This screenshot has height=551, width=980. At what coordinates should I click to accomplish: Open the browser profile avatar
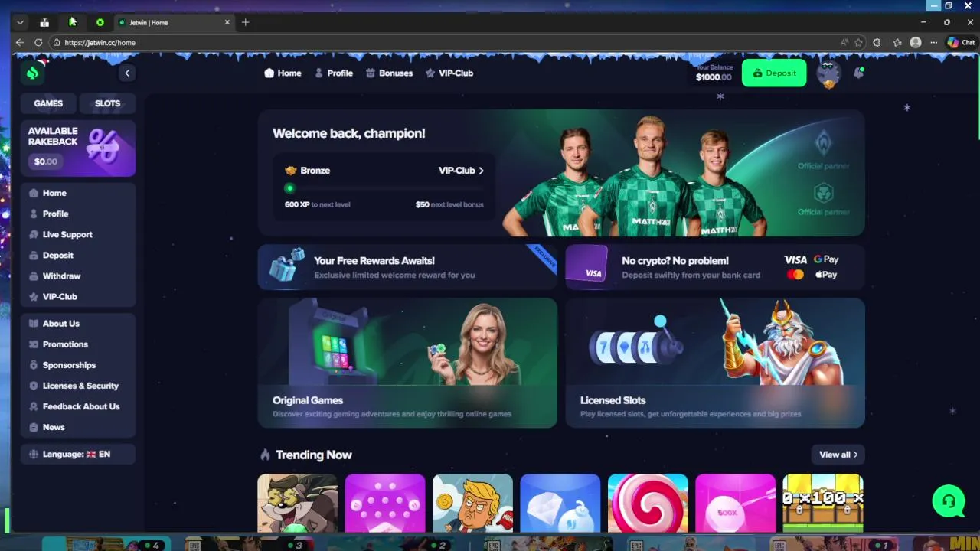tap(916, 43)
